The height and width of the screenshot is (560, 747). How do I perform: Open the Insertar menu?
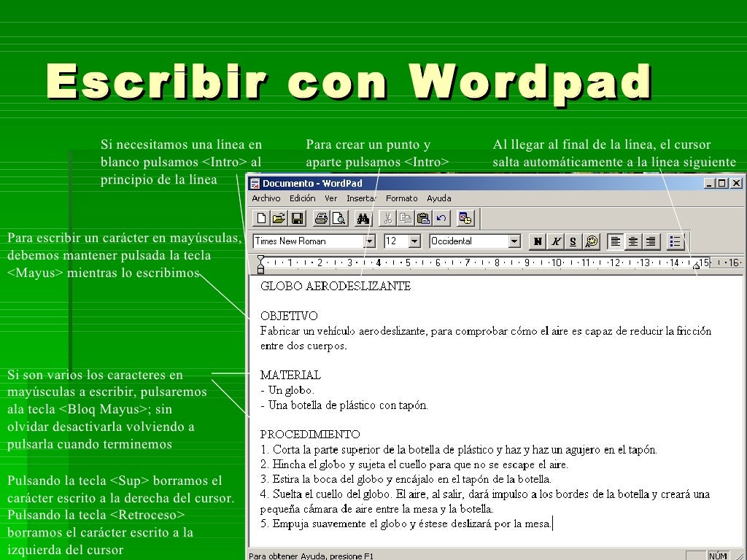[x=361, y=198]
